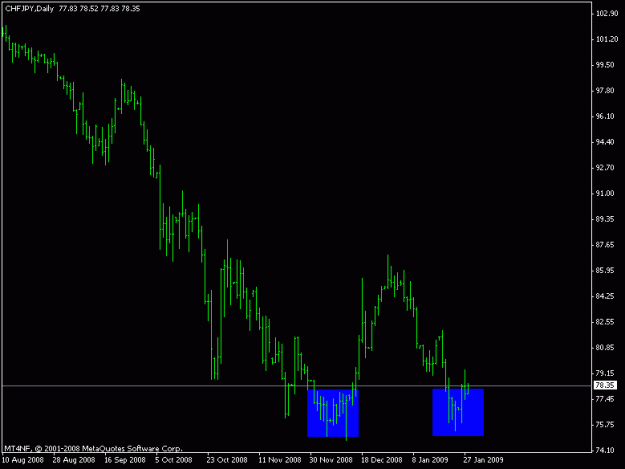Click the 10 Aug 2008 date label
Screen dimensions: 625x469
click(x=23, y=460)
